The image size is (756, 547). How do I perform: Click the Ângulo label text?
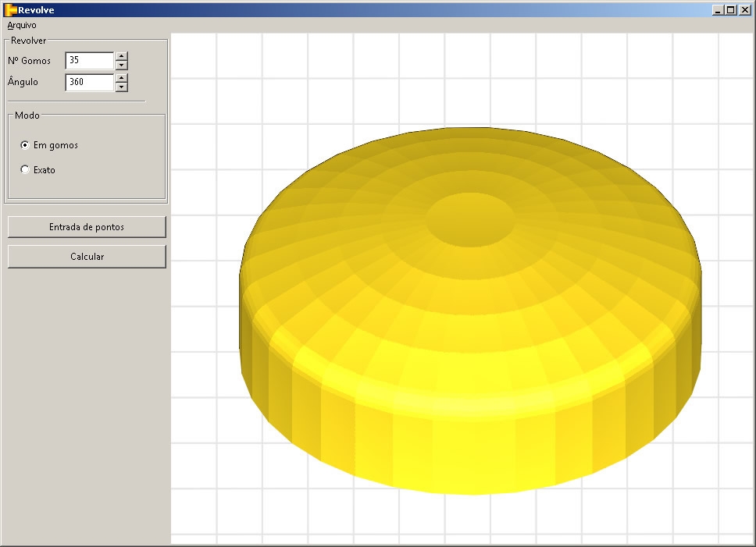[x=23, y=82]
